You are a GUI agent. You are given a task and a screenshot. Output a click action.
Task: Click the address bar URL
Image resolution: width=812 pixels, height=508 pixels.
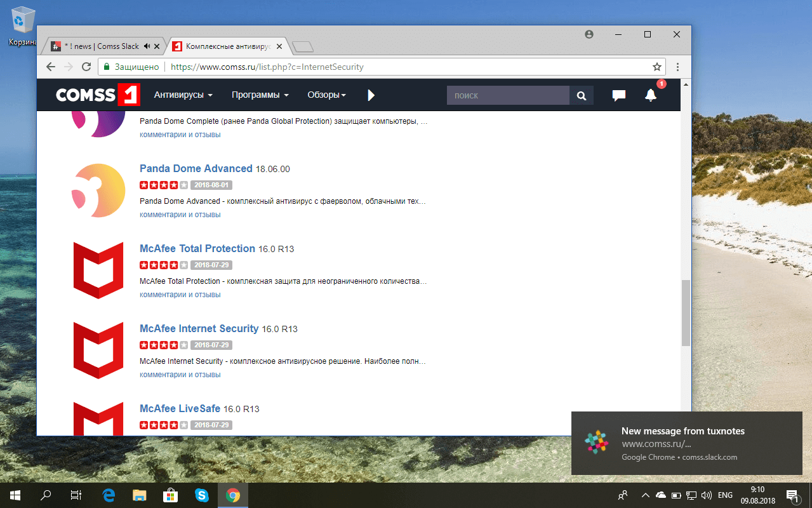(267, 67)
